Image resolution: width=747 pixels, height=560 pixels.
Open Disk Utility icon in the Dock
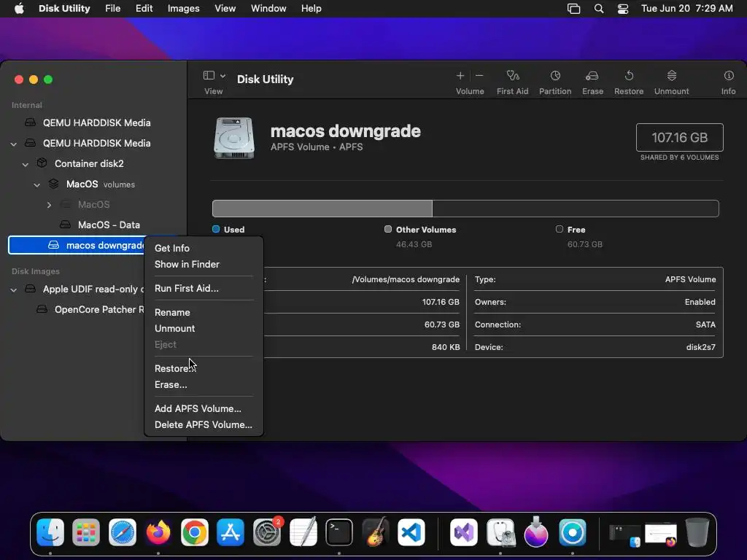click(500, 532)
